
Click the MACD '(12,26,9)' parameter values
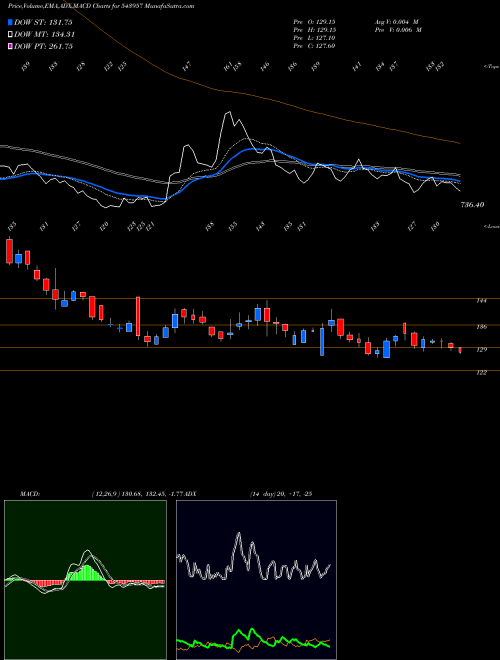(139, 494)
